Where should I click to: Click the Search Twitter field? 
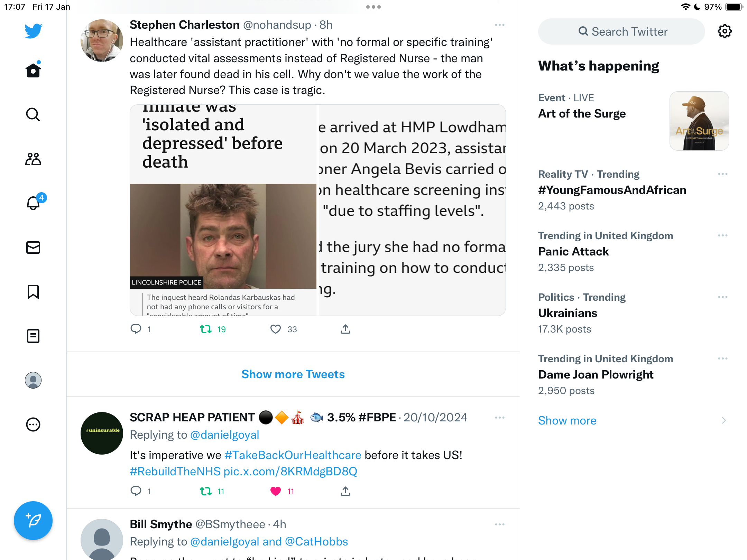coord(621,31)
